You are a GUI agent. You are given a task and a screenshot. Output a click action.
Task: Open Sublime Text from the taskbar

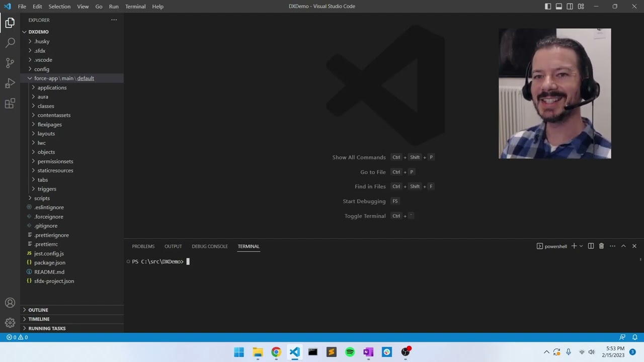(331, 352)
